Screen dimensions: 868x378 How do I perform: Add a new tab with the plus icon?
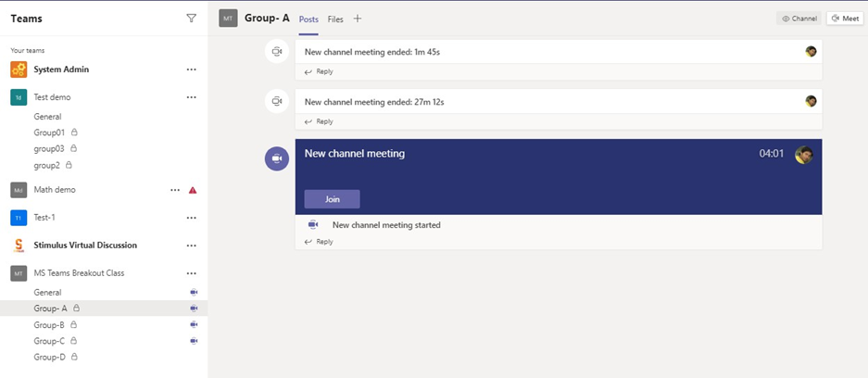pos(358,19)
